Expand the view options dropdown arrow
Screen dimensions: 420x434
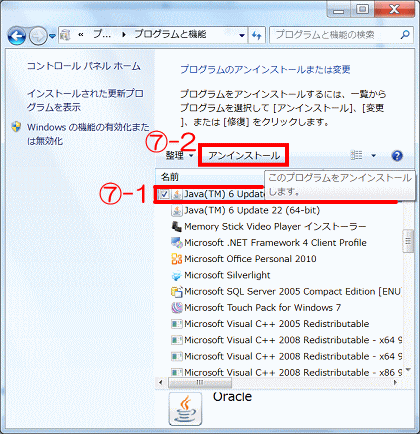pyautogui.click(x=373, y=155)
